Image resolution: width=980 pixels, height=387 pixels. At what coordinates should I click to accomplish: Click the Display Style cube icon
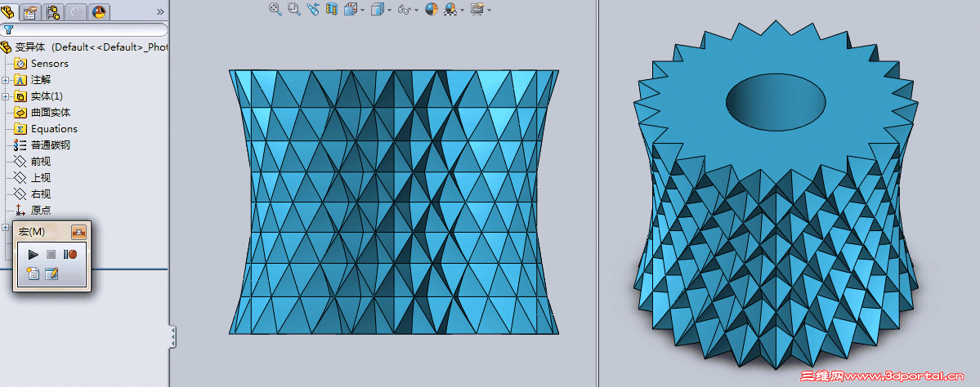[378, 9]
